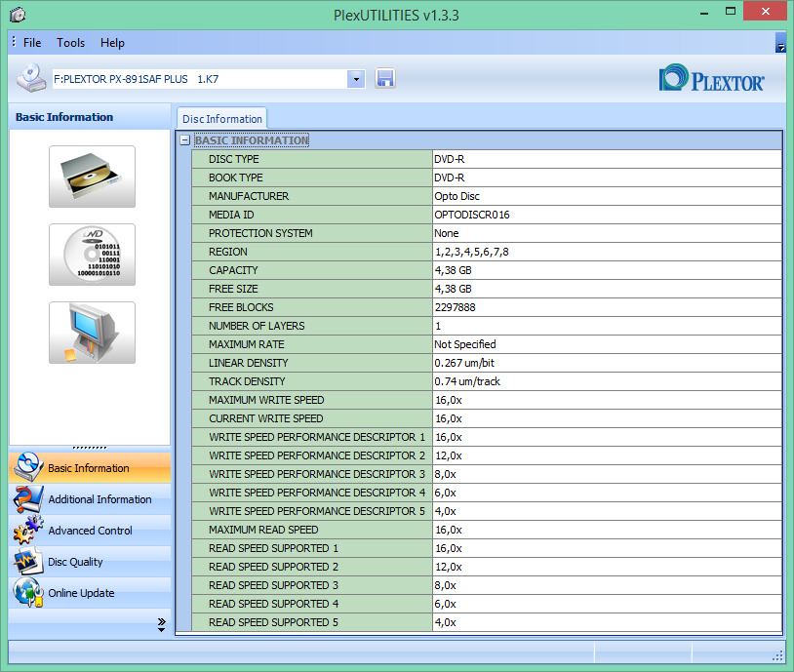
Task: Collapse the BASIC INFORMATION section
Action: (x=184, y=140)
